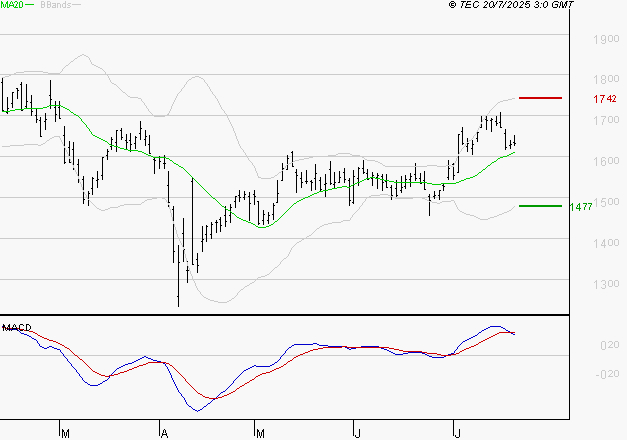The image size is (627, 440).
Task: Click the red resistance line marker
Action: pos(540,98)
